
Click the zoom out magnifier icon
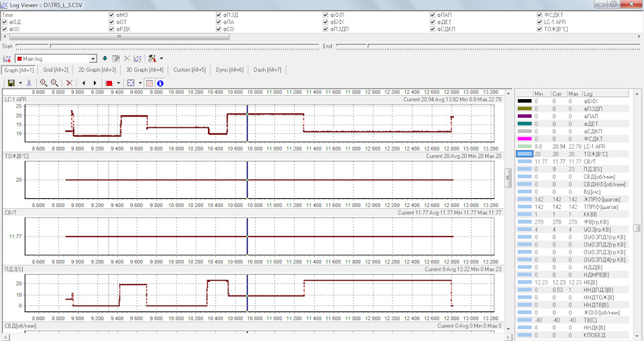(x=54, y=83)
